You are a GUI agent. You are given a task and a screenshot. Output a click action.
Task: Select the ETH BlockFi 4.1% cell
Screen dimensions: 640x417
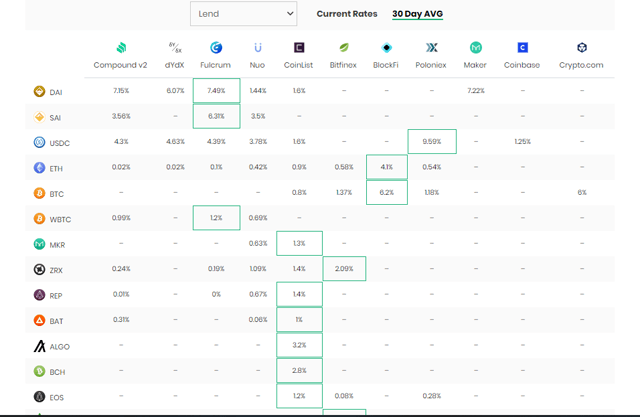click(x=387, y=167)
